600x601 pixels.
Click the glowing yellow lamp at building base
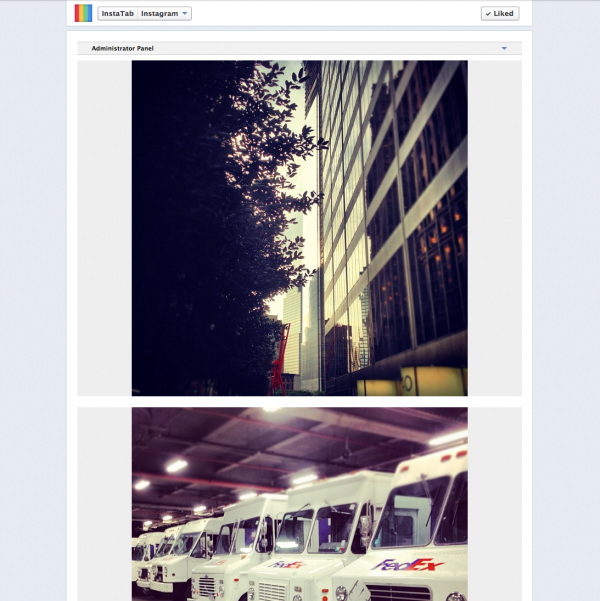[x=431, y=380]
